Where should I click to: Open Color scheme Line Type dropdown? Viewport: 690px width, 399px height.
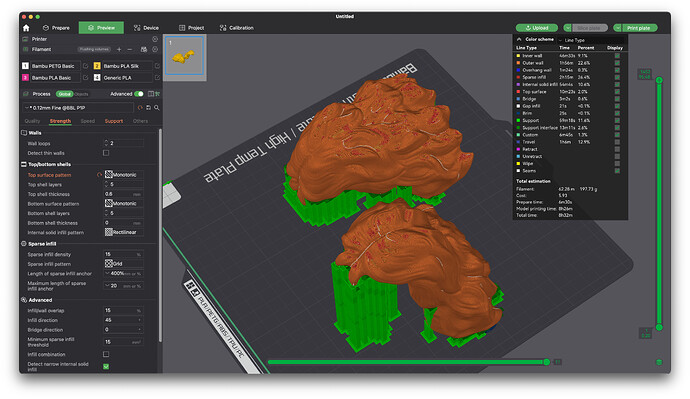coord(591,40)
